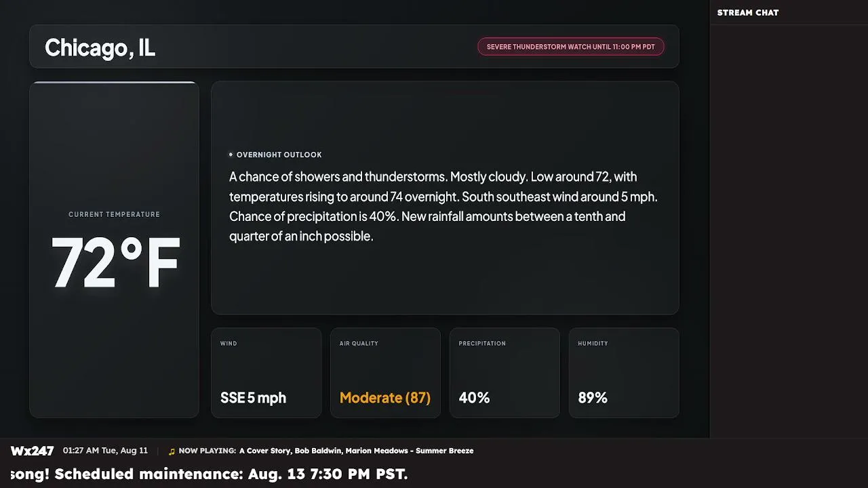Click the scheduled maintenance ticker message

pyautogui.click(x=210, y=474)
